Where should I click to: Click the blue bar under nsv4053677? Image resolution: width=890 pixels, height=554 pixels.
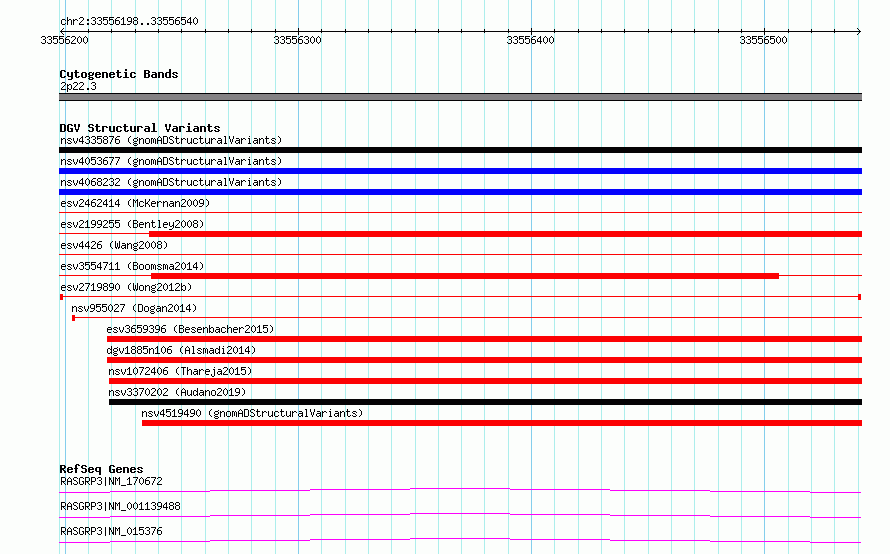(x=460, y=171)
